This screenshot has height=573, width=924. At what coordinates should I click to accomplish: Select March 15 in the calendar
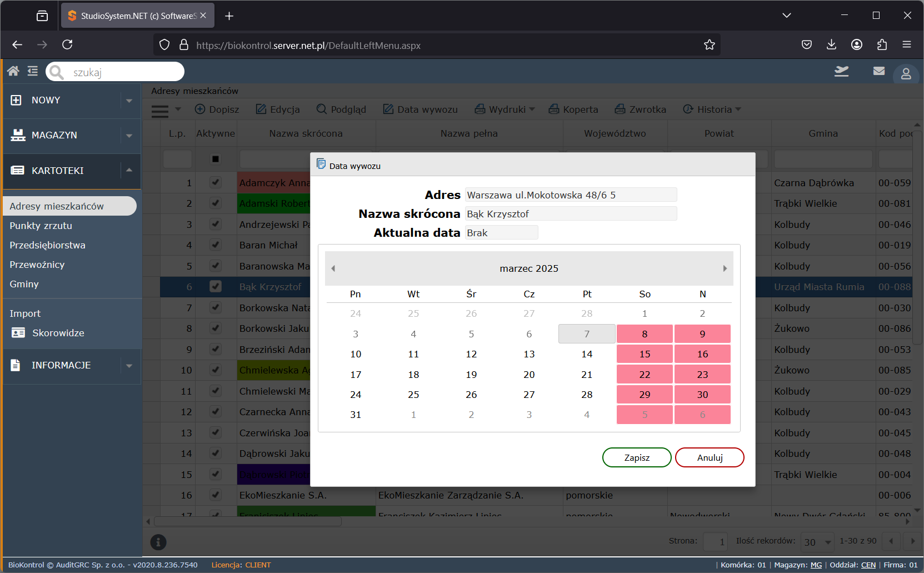pos(645,354)
